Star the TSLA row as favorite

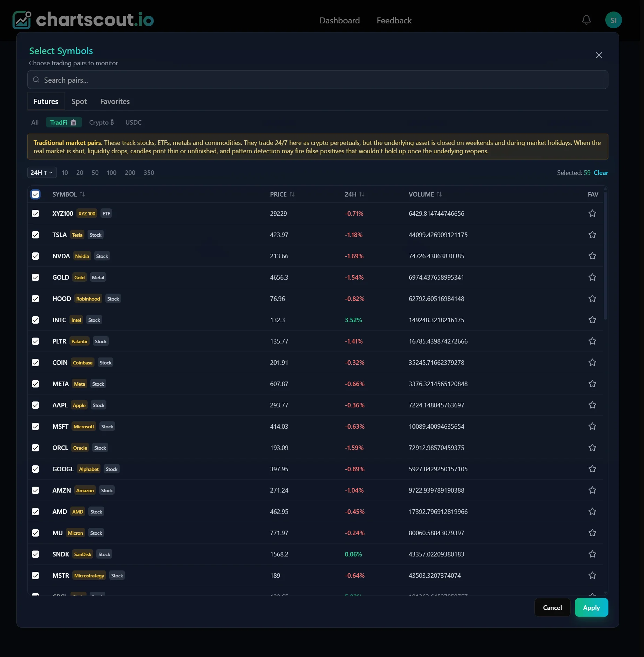click(592, 235)
